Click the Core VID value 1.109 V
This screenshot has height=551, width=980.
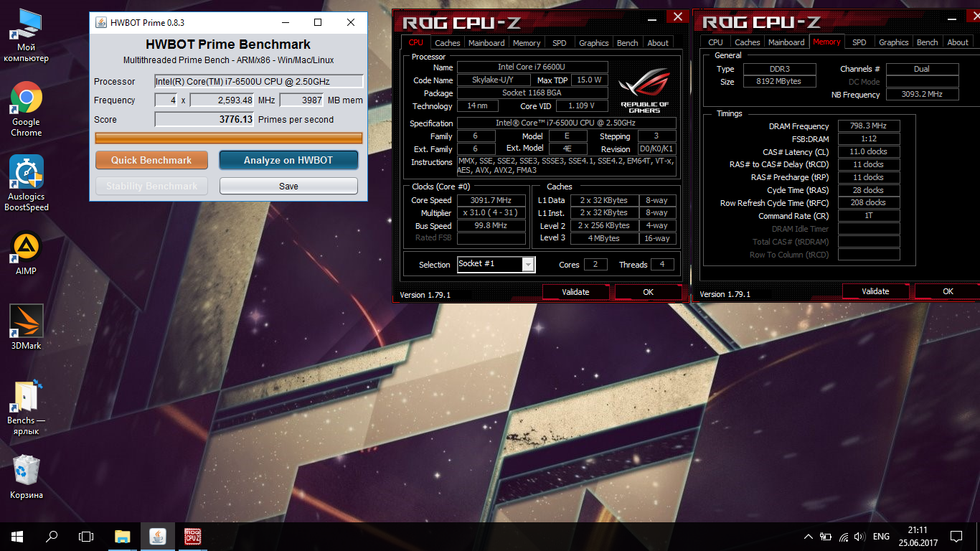[x=580, y=106]
